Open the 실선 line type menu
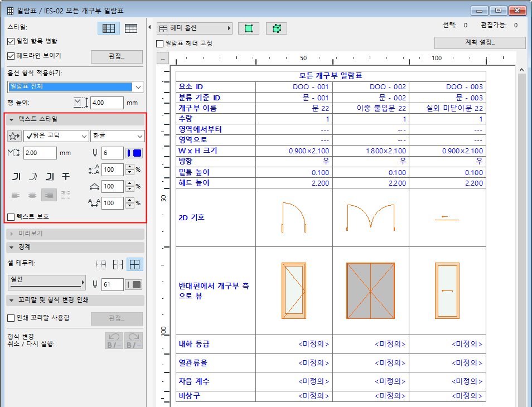 46,283
